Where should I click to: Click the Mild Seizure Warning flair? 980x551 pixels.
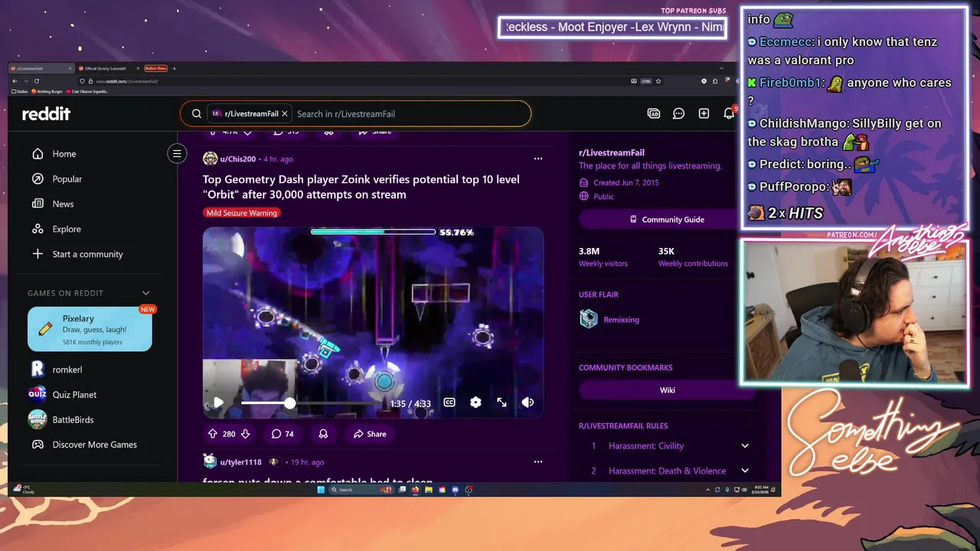(241, 213)
